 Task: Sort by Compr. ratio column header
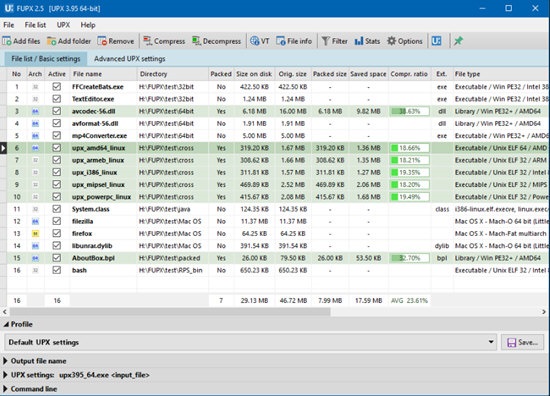(x=409, y=74)
